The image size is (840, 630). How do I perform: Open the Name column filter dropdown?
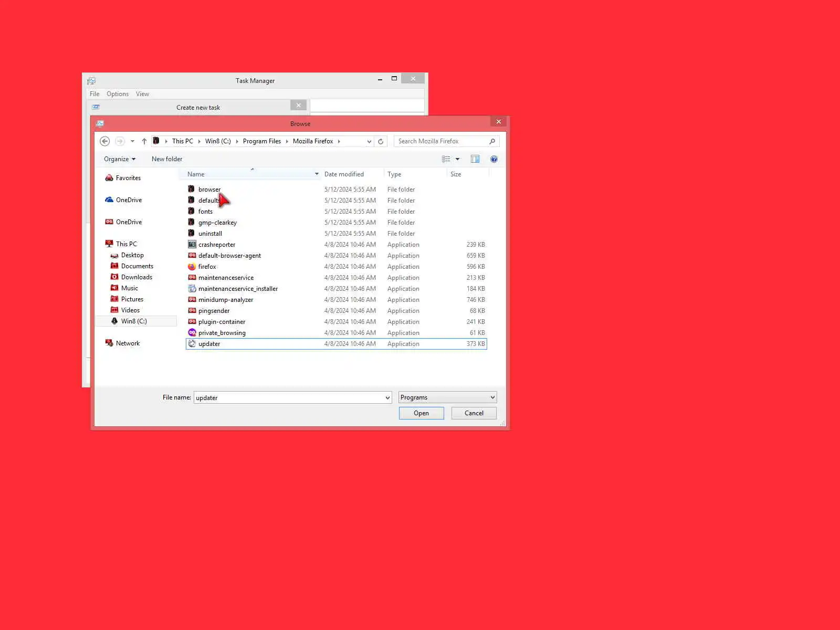(x=317, y=174)
